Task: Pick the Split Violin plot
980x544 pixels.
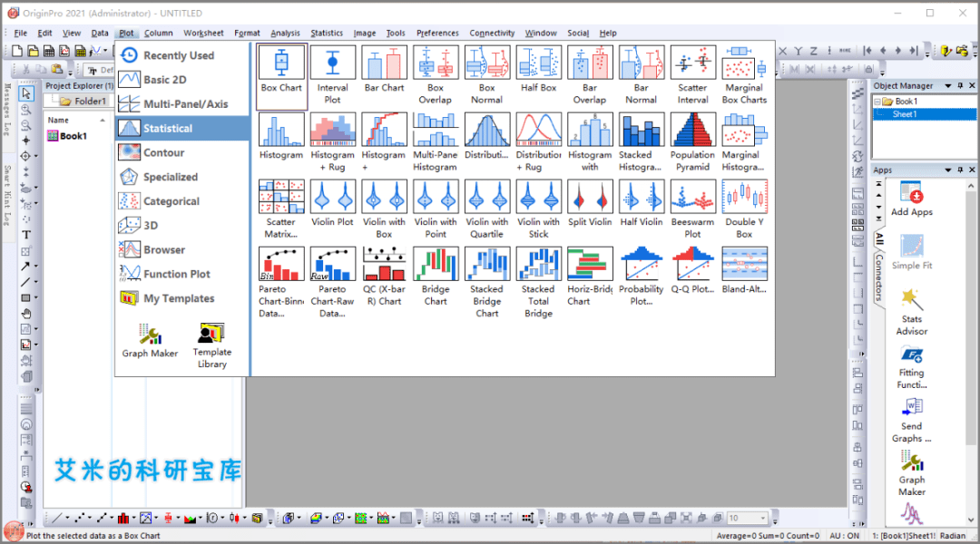Action: 590,204
